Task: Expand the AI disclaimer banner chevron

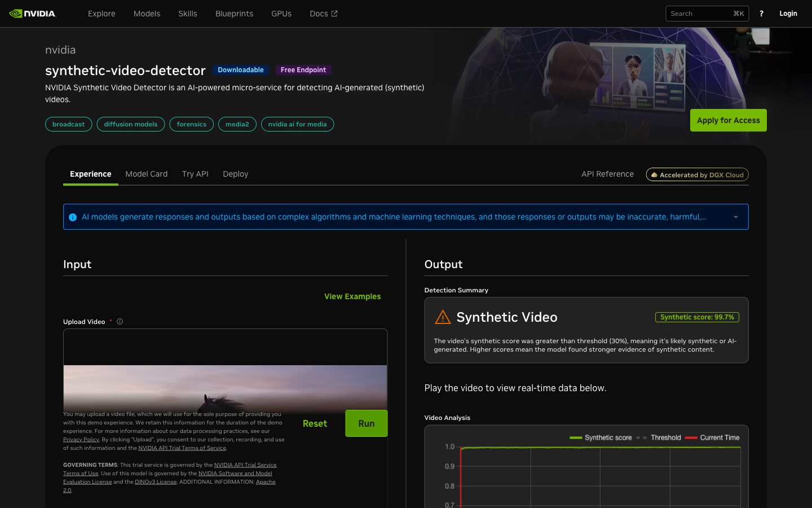Action: click(735, 217)
